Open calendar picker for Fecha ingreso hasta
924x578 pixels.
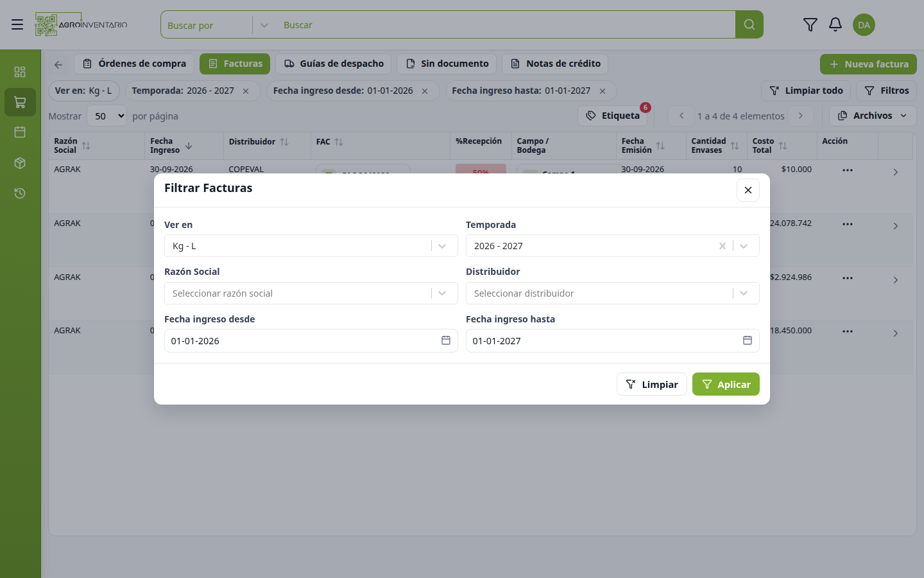click(x=748, y=340)
